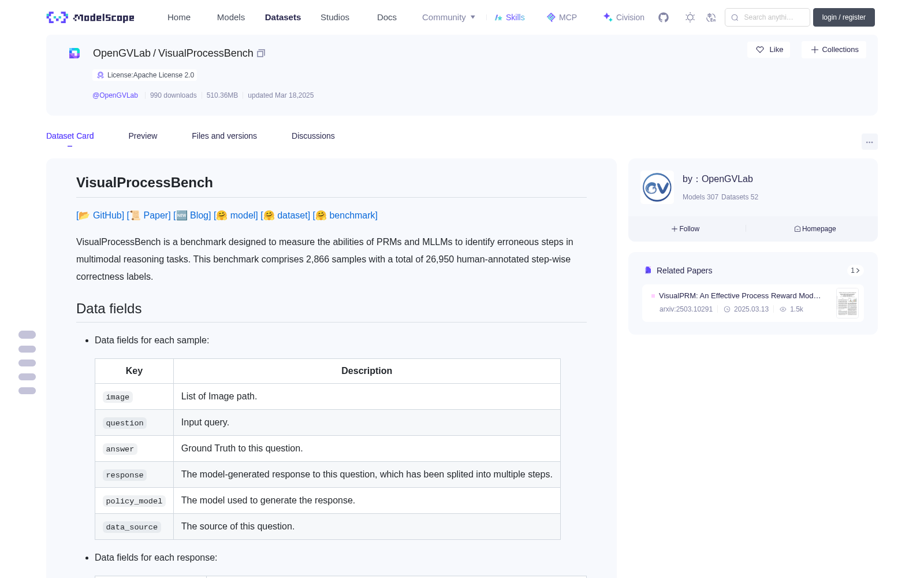Switch to Files and versions tab
Image resolution: width=924 pixels, height=578 pixels.
click(x=224, y=136)
